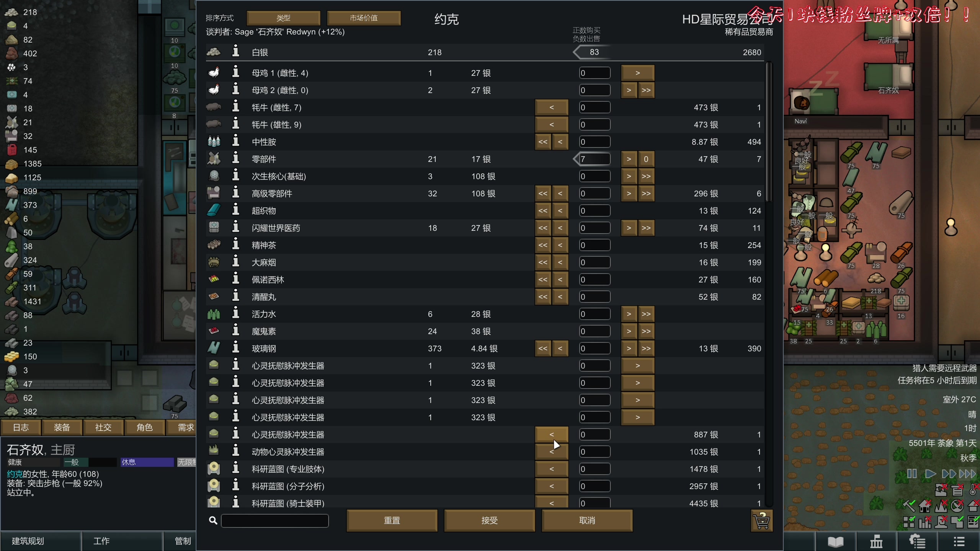Screen dimensions: 980x551
Task: Open info icon for 中性胺 row
Action: coord(236,141)
